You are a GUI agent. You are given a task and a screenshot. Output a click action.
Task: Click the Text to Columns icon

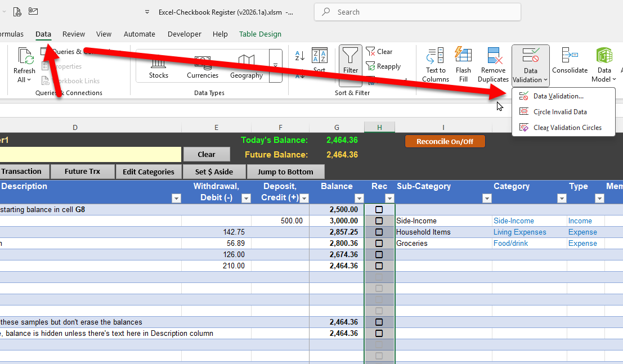[435, 56]
